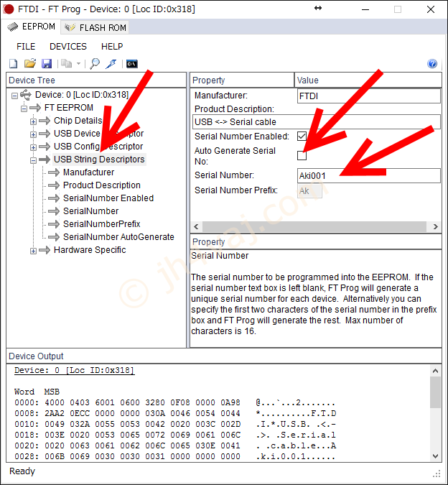Viewport: 448px width, 485px height.
Task: Click the property panel scroll right arrow
Action: pos(436,226)
